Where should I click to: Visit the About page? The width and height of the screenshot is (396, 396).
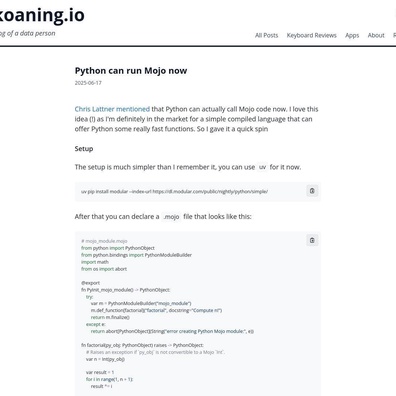(376, 35)
